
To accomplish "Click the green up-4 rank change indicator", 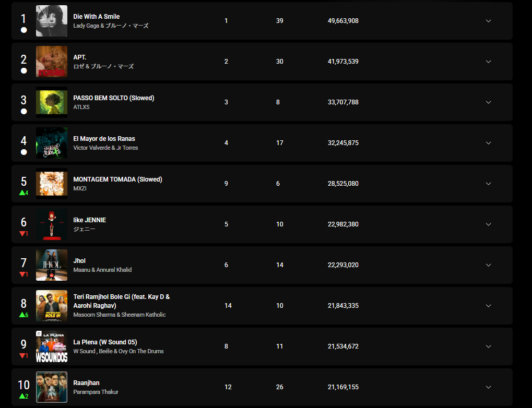I will (x=23, y=193).
